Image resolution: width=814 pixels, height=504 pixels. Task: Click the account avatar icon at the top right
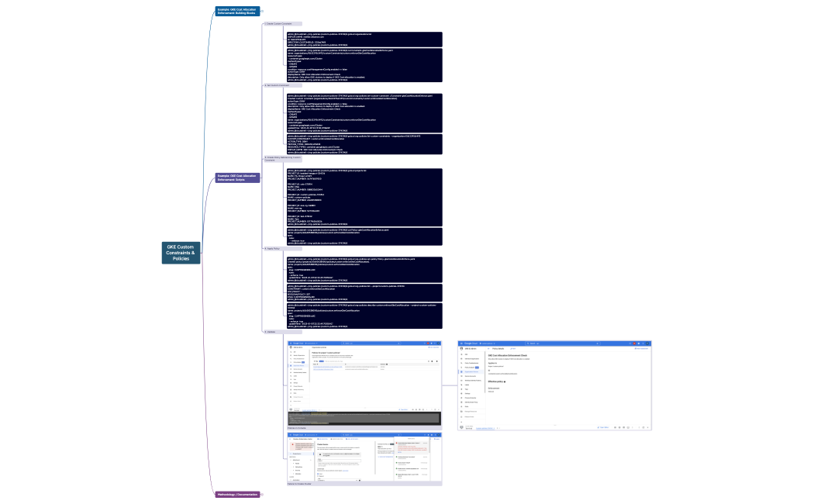[438, 342]
